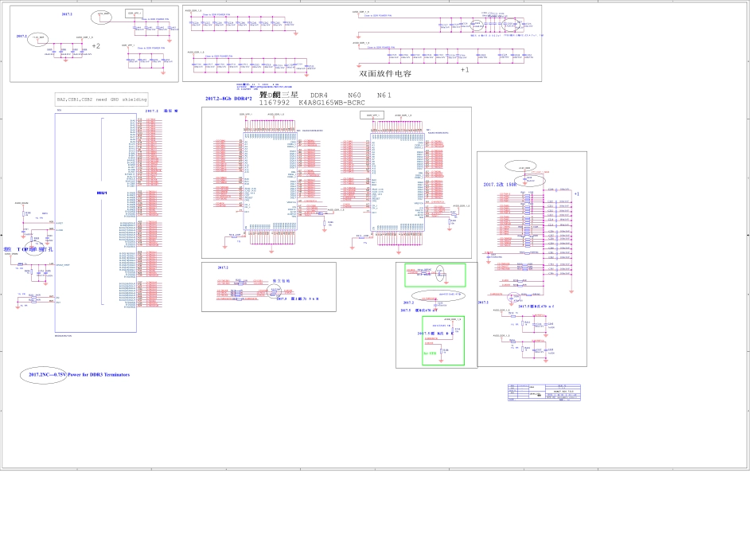
Task: Click the N61 label
Action: (385, 95)
